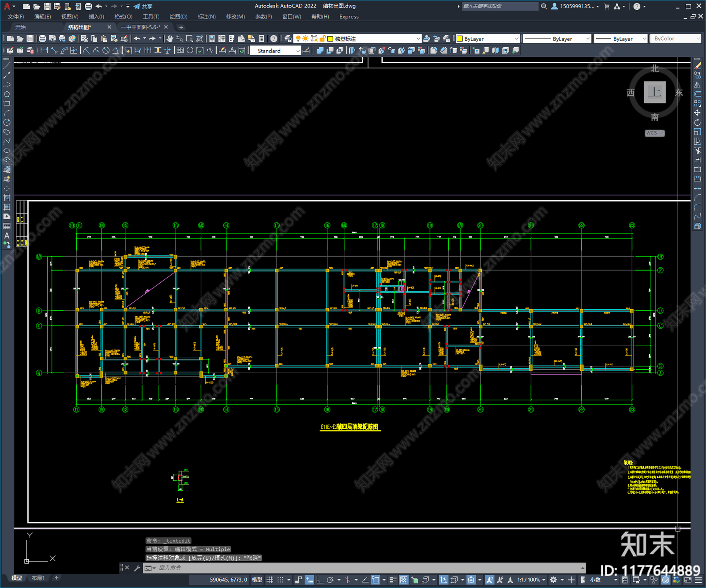The width and height of the screenshot is (706, 588).
Task: Toggle the drawing grid display
Action: click(x=270, y=580)
